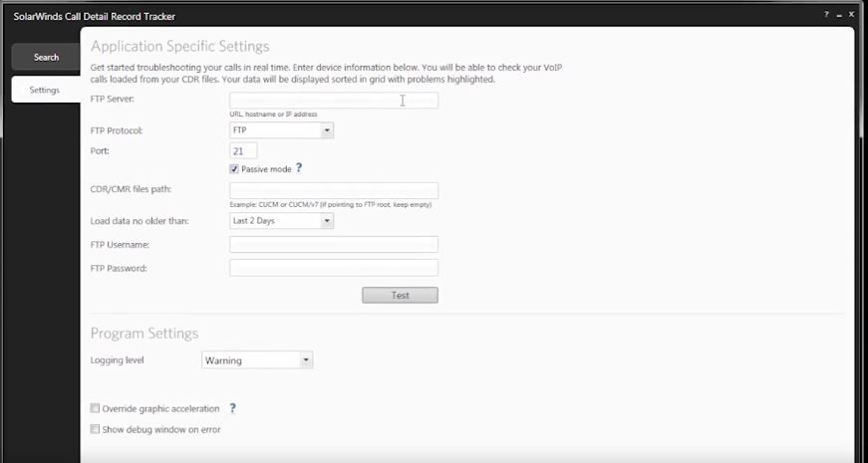Click the Last 2 Days dropdown arrow
The image size is (868, 463).
pyautogui.click(x=327, y=221)
